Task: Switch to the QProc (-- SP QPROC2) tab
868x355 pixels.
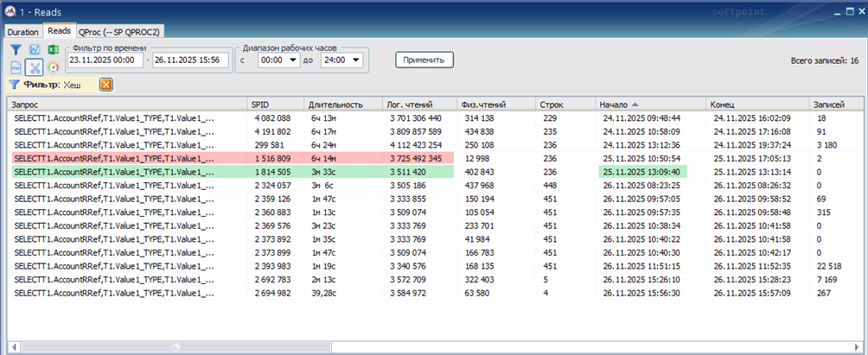Action: click(x=121, y=31)
